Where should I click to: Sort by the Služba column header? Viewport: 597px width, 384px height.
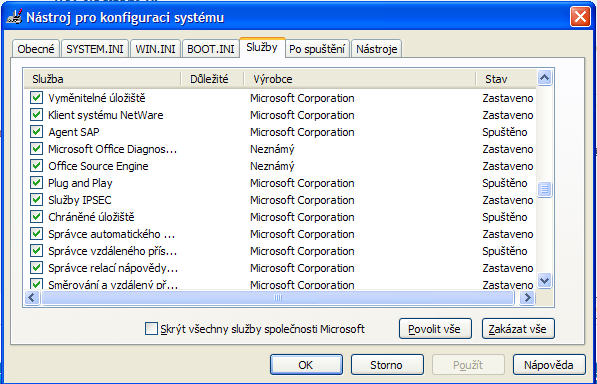pyautogui.click(x=102, y=79)
